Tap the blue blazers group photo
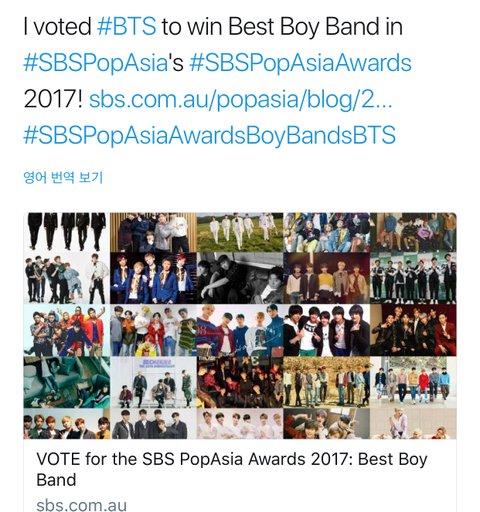The height and width of the screenshot is (512, 480). [153, 278]
